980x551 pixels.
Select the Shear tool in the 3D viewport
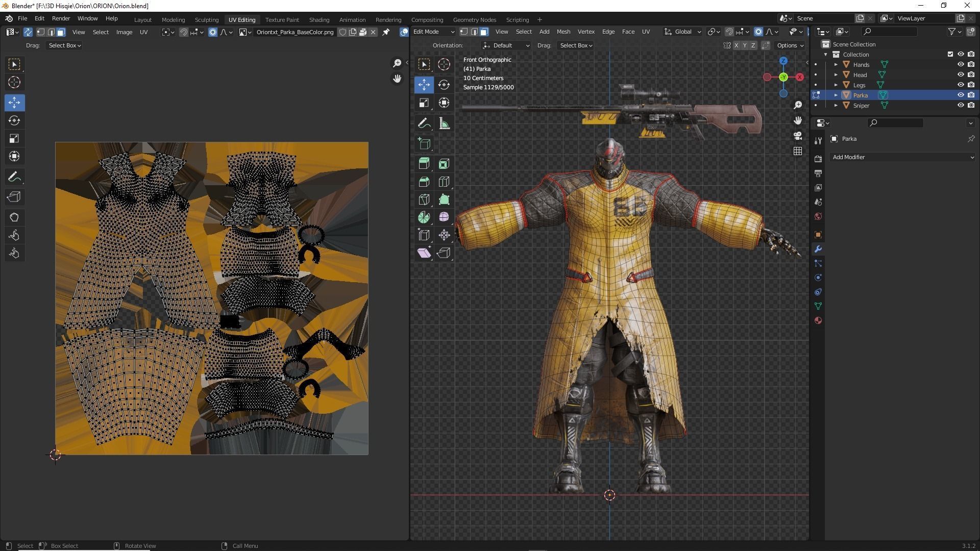tap(424, 253)
